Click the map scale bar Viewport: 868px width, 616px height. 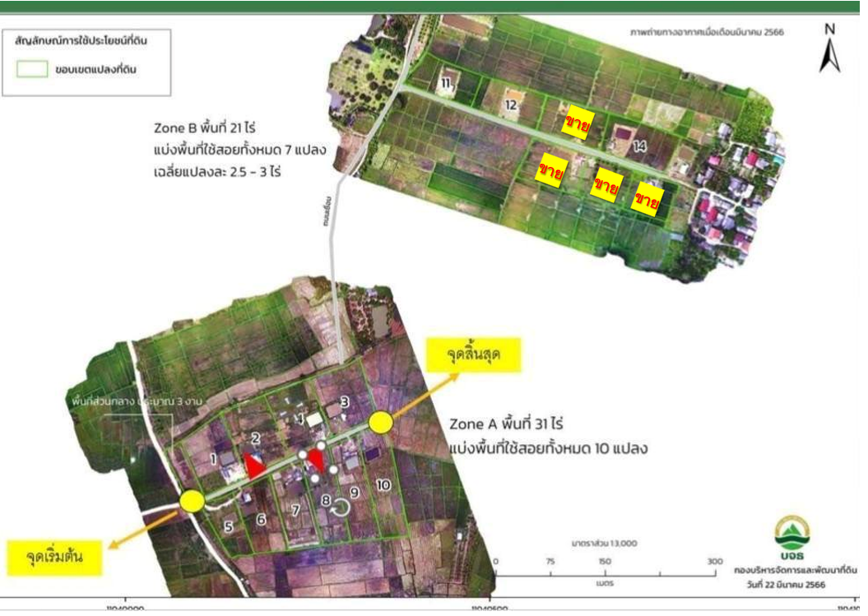[605, 571]
